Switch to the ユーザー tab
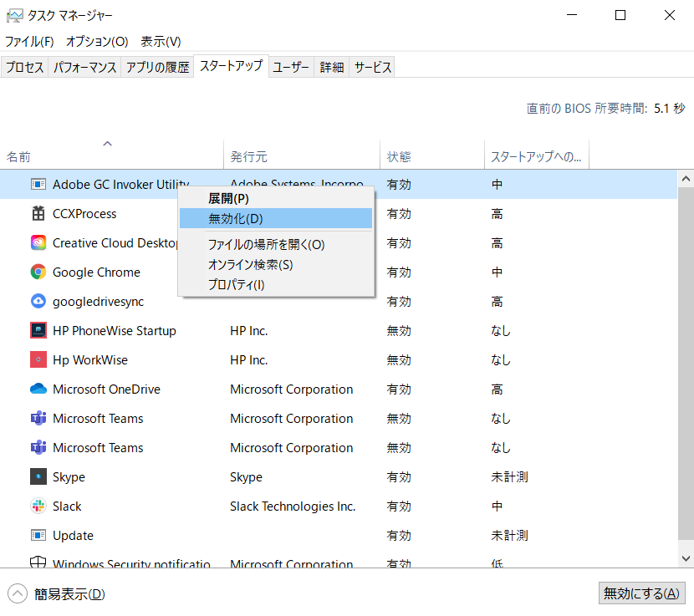This screenshot has width=694, height=616. click(291, 67)
